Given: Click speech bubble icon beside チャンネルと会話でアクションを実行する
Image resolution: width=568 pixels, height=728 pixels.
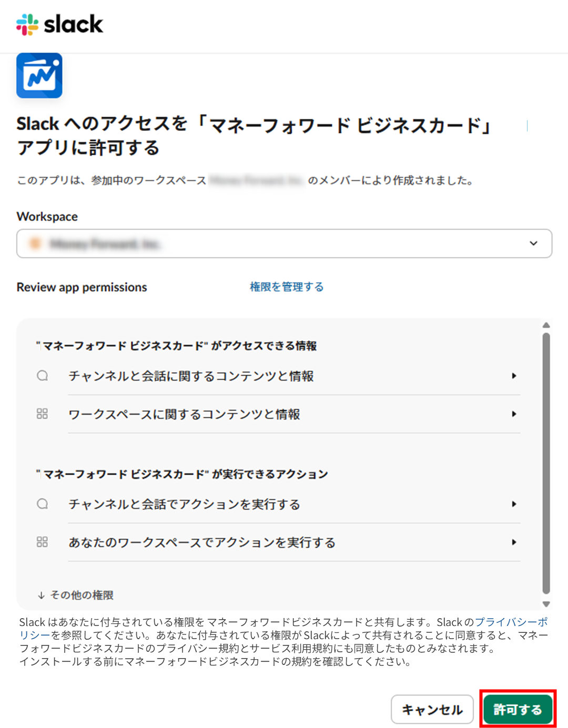Looking at the screenshot, I should click(x=43, y=504).
